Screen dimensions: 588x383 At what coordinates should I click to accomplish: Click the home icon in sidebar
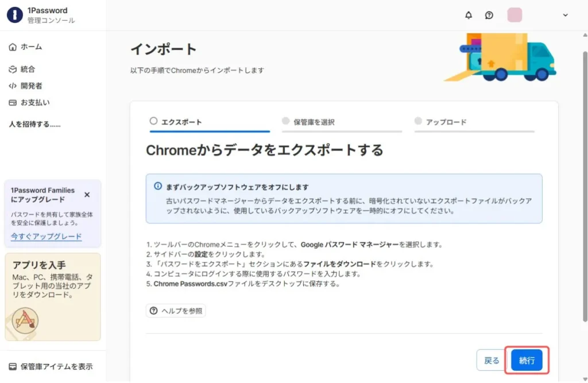click(13, 47)
